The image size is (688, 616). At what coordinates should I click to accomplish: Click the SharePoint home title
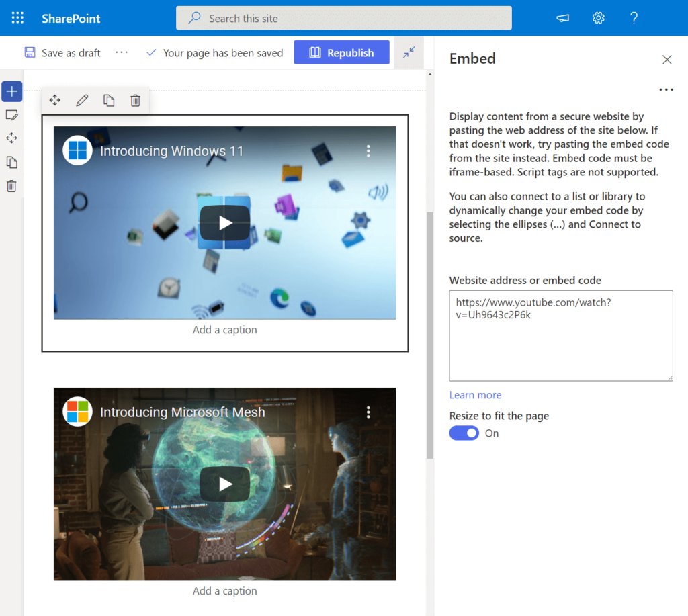[x=71, y=18]
